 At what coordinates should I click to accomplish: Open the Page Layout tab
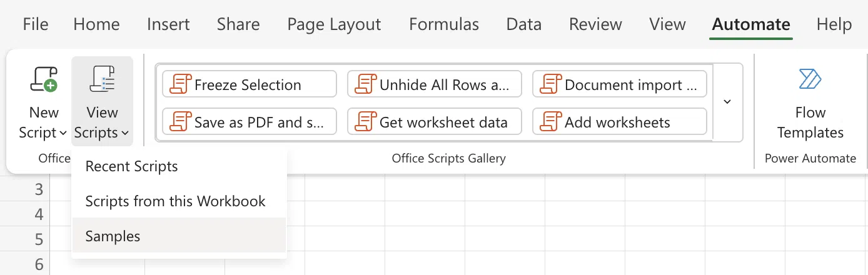[x=334, y=24]
